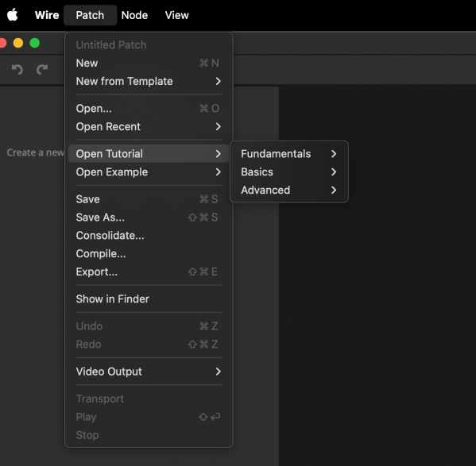Click the yellow minimize window button
The width and height of the screenshot is (476, 466).
[18, 43]
